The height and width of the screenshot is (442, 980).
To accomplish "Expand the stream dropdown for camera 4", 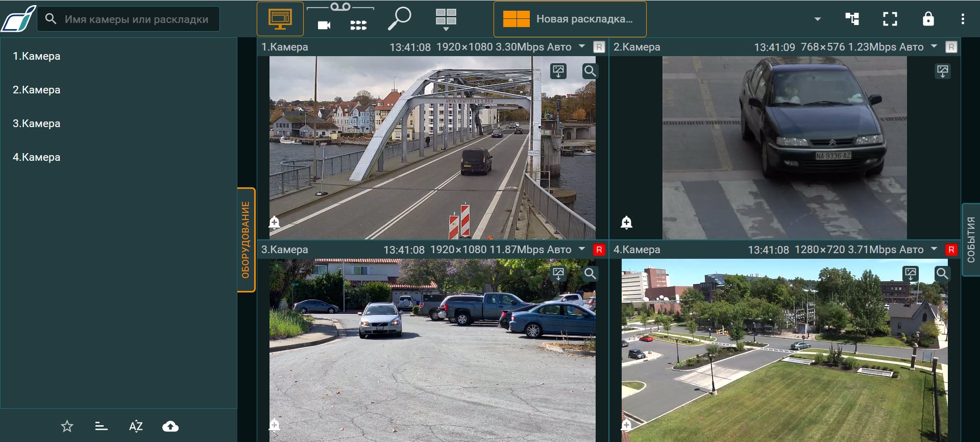I will click(934, 249).
